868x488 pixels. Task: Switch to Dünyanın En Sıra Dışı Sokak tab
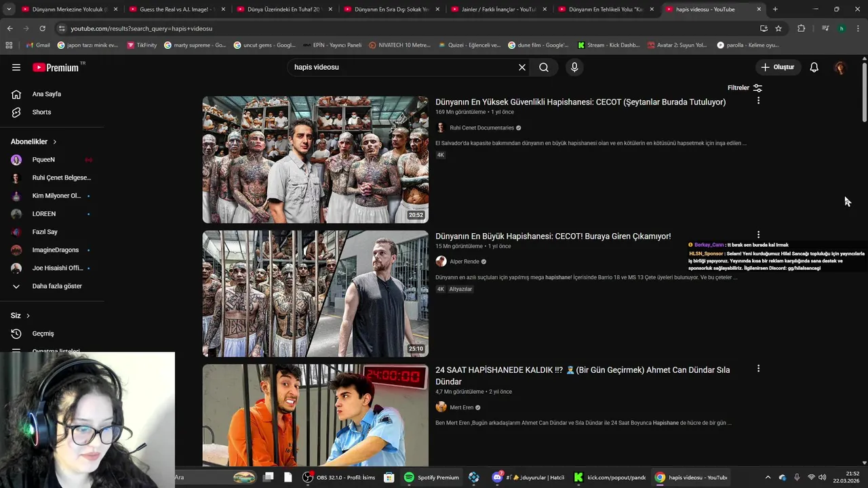(x=391, y=9)
